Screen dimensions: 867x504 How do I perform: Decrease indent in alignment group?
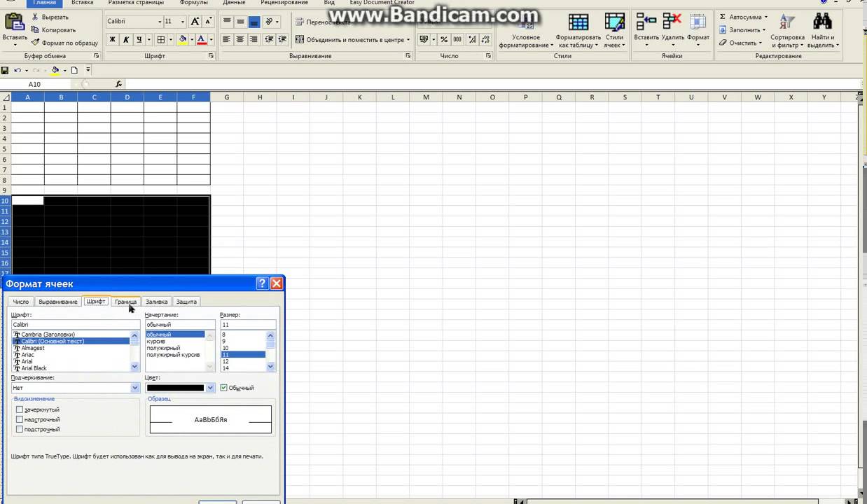point(269,40)
